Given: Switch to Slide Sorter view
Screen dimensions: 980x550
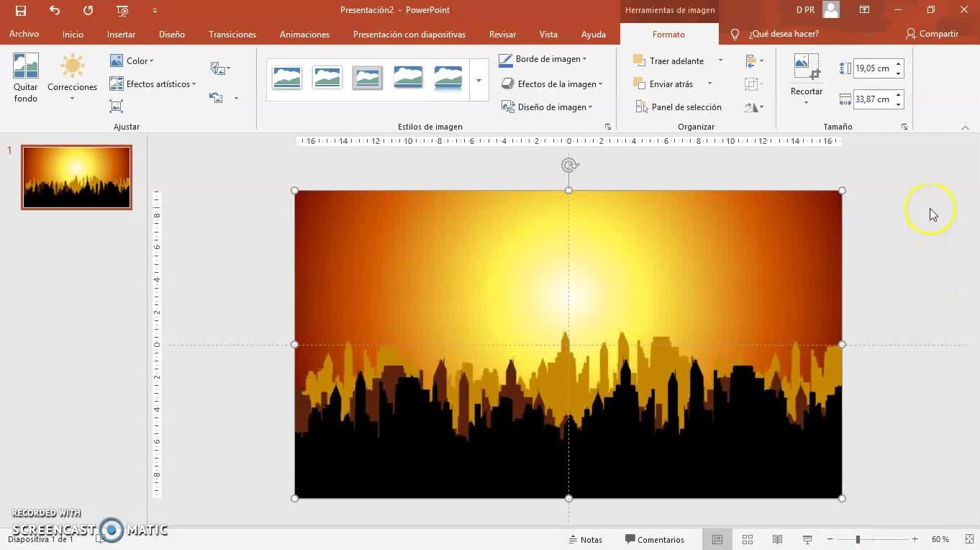Looking at the screenshot, I should click(x=748, y=539).
